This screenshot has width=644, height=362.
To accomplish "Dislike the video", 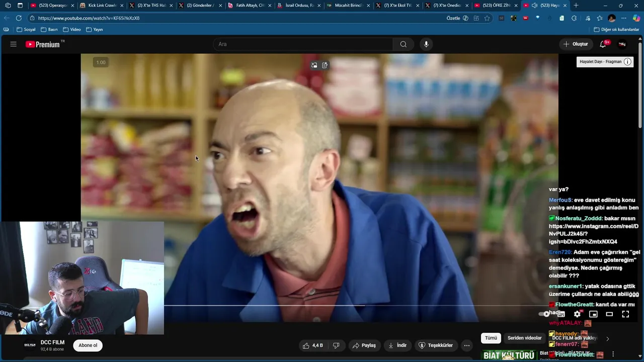I will pyautogui.click(x=336, y=345).
